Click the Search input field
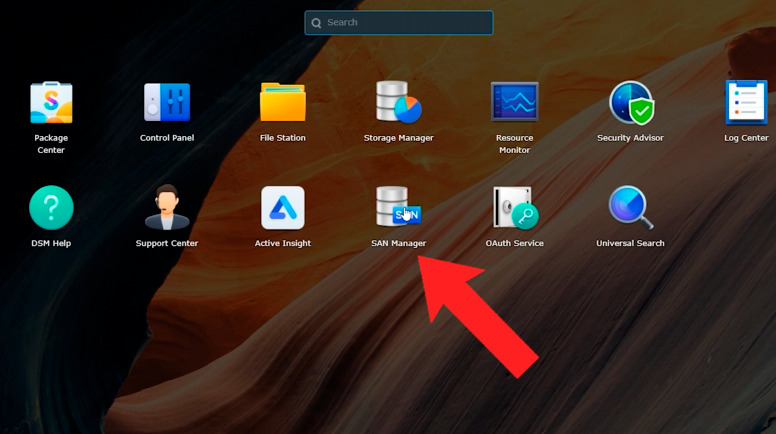776x434 pixels. click(x=399, y=23)
